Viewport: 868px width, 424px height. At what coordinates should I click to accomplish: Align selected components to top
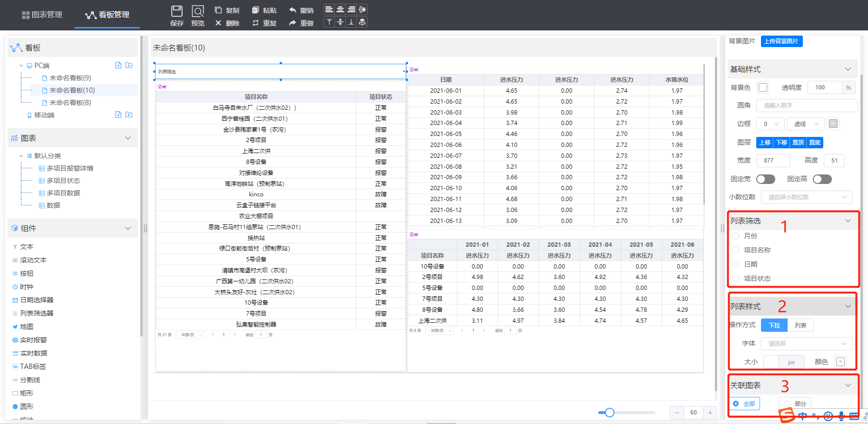tap(329, 22)
